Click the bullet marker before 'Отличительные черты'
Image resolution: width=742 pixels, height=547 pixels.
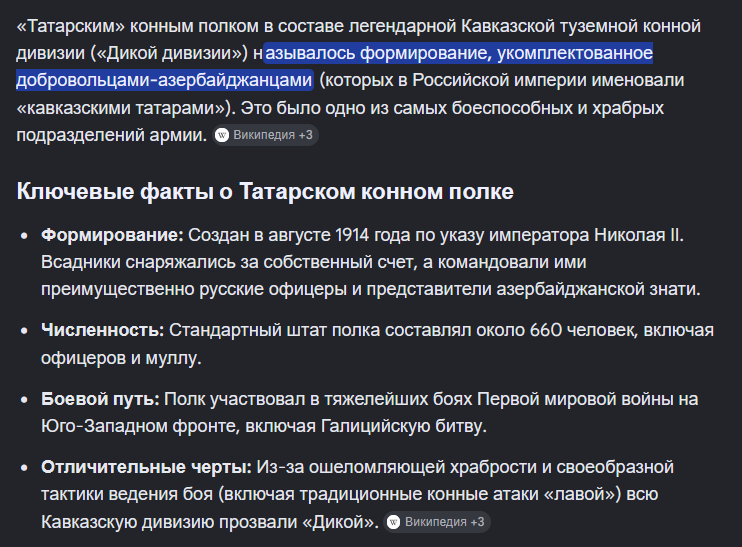25,468
